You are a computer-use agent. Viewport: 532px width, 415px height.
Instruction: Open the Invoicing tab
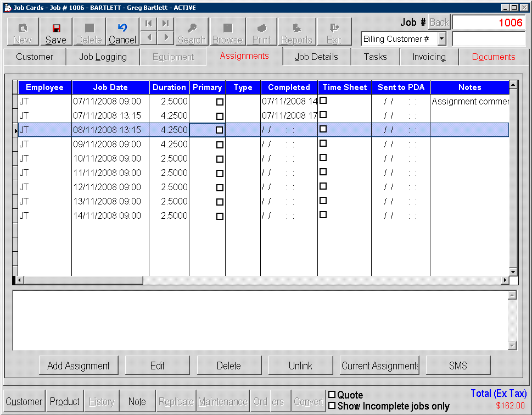[429, 57]
